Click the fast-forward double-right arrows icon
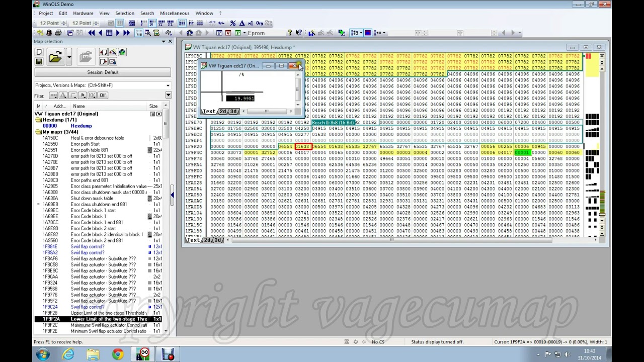This screenshot has height=362, width=644. (x=127, y=33)
